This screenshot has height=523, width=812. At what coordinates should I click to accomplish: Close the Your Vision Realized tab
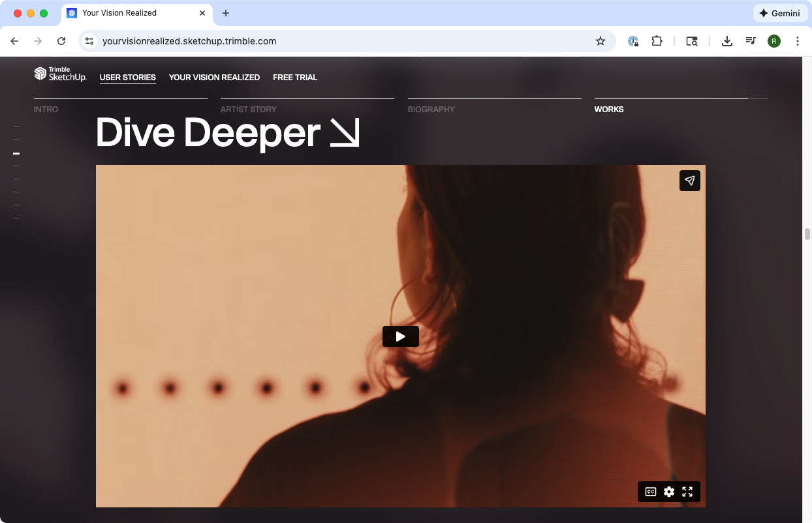[x=202, y=13]
